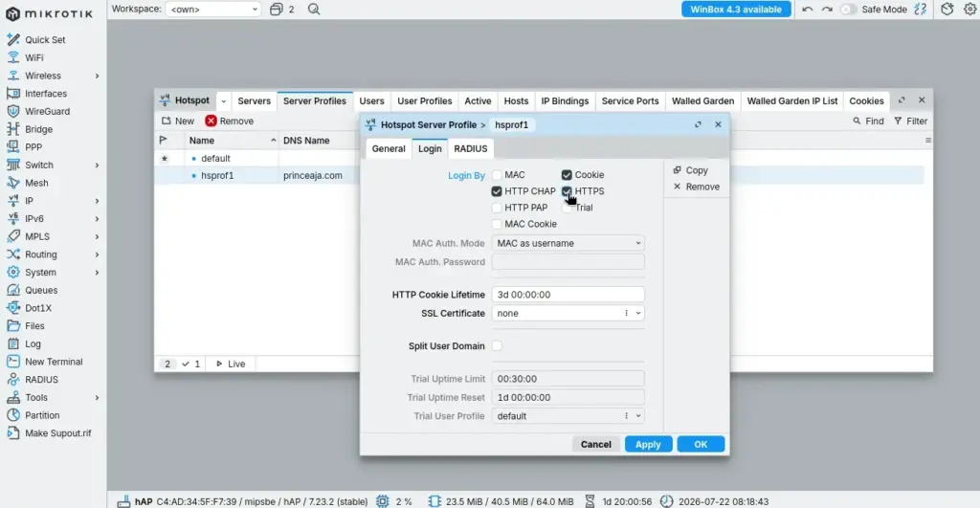Redo the last change
The width and height of the screenshot is (980, 508).
click(x=827, y=10)
